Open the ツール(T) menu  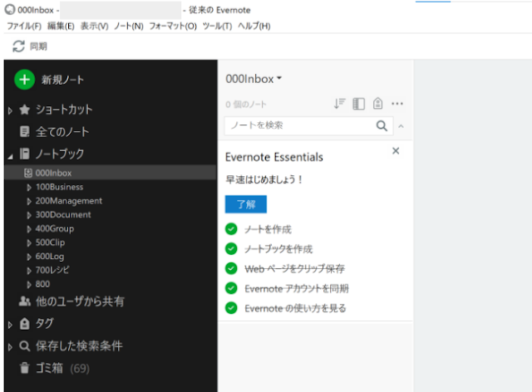click(x=217, y=26)
